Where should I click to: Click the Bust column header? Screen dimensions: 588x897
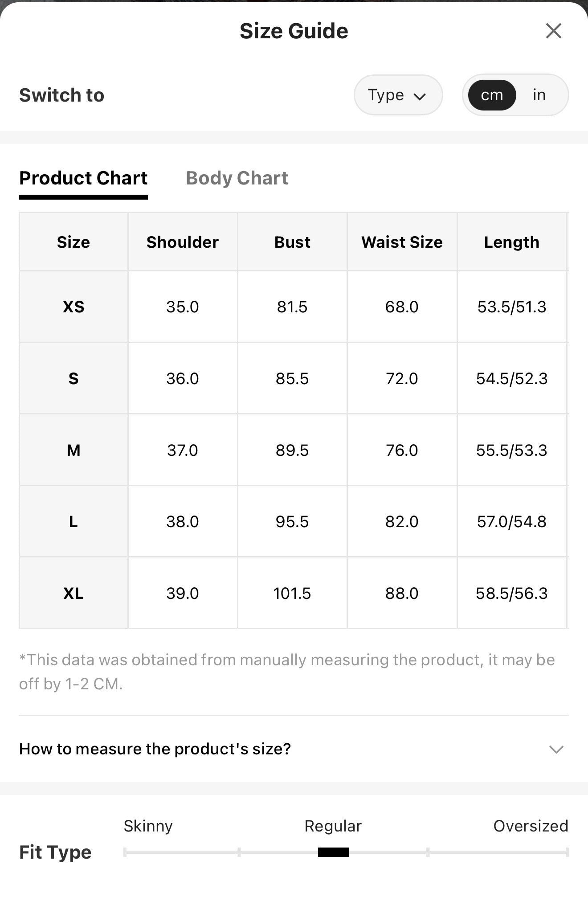(x=292, y=242)
